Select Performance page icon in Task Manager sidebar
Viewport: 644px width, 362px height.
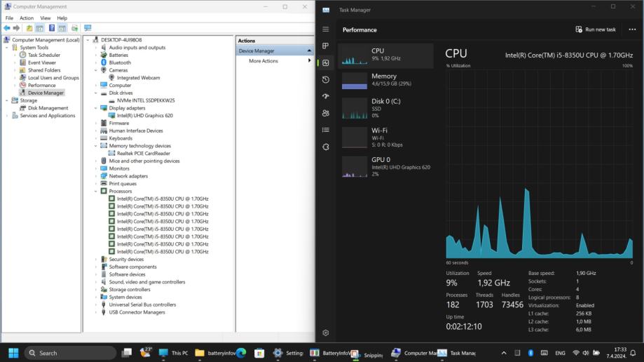[326, 62]
